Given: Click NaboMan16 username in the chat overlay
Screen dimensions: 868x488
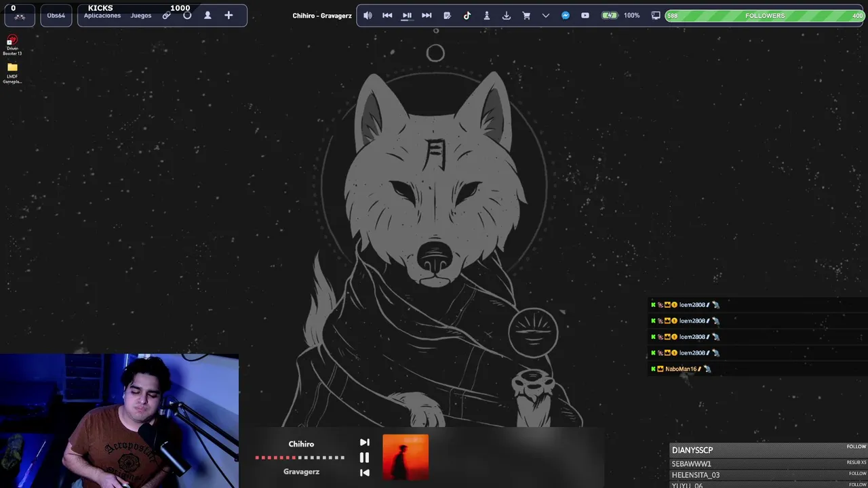Looking at the screenshot, I should point(681,369).
